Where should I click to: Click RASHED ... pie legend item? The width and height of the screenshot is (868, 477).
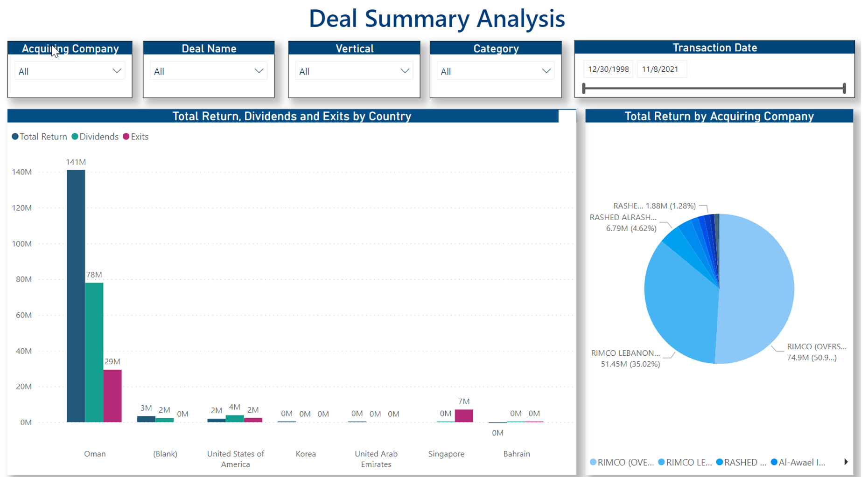741,463
